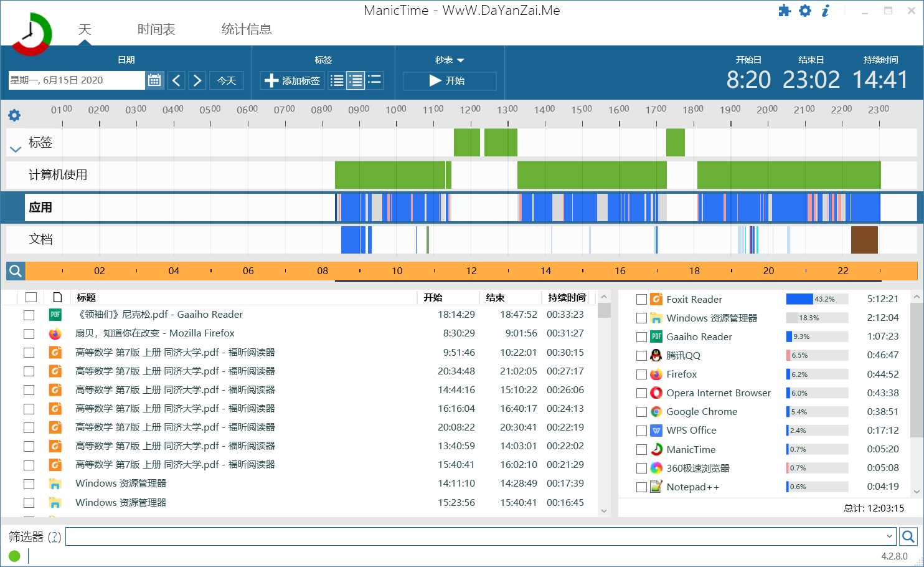Click Foxit Reader application icon
The width and height of the screenshot is (924, 567).
click(656, 299)
